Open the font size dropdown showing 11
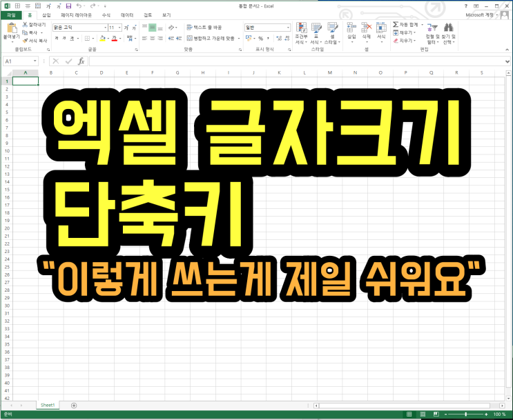 (119, 28)
